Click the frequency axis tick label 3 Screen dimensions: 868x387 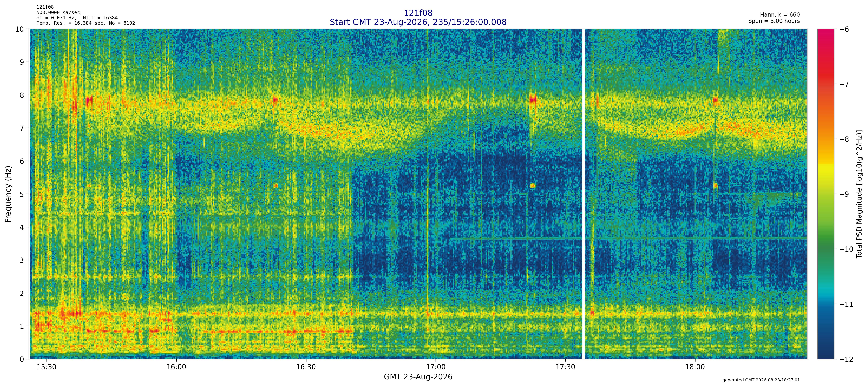(x=22, y=260)
